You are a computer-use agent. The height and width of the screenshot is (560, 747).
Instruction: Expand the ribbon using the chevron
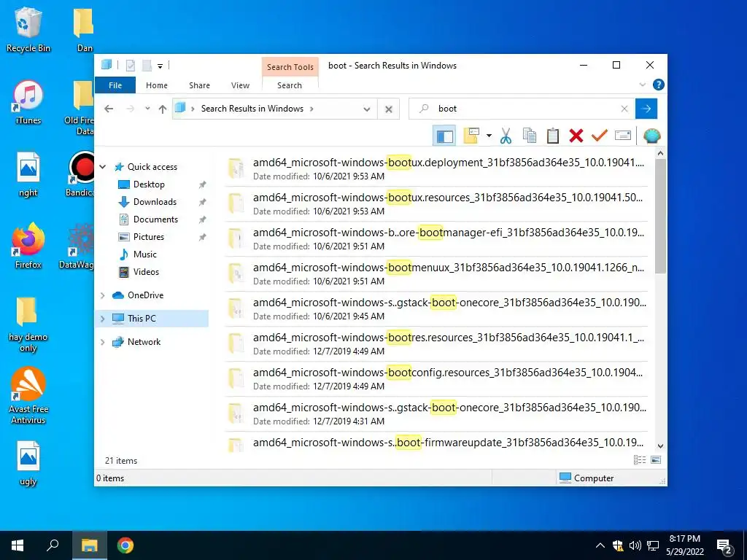click(x=642, y=85)
